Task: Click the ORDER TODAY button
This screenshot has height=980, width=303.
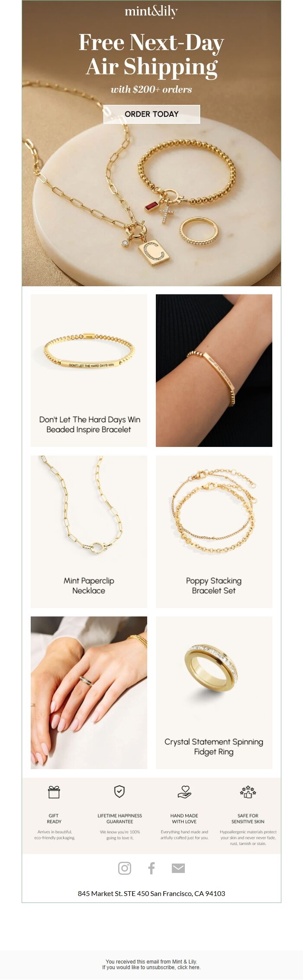Action: coord(151,114)
